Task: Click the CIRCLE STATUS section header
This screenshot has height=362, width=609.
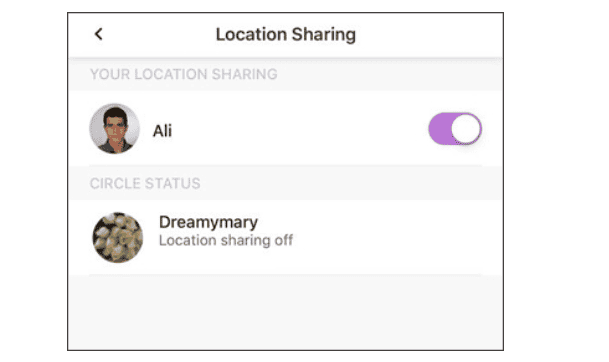Action: (145, 183)
